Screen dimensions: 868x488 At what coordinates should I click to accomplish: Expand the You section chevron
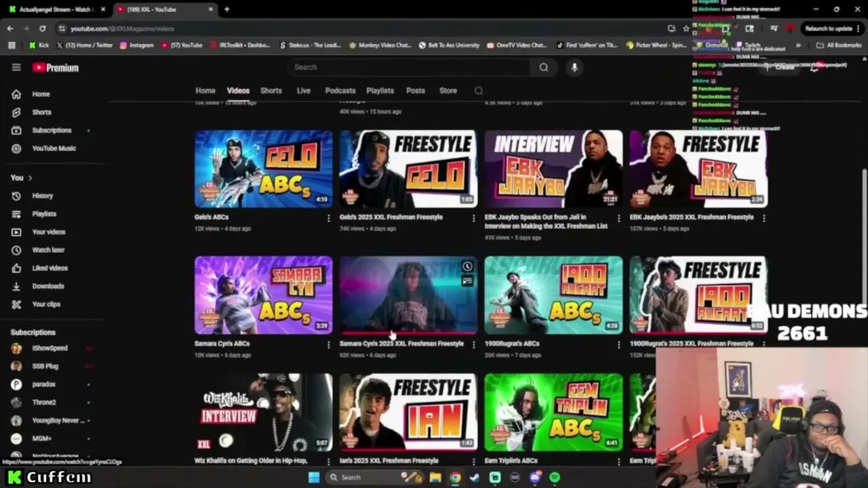(30, 178)
